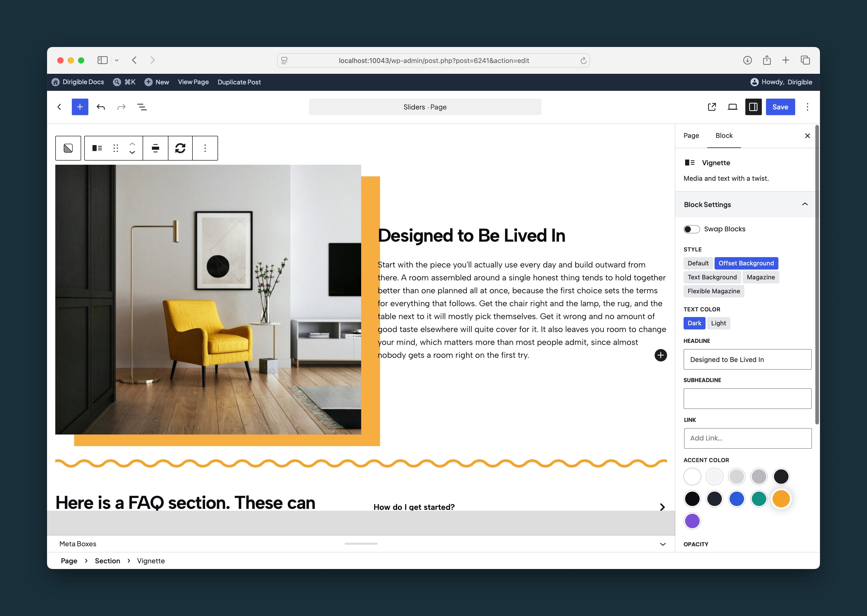
Task: Toggle the settings sidebar panel icon
Action: [754, 107]
